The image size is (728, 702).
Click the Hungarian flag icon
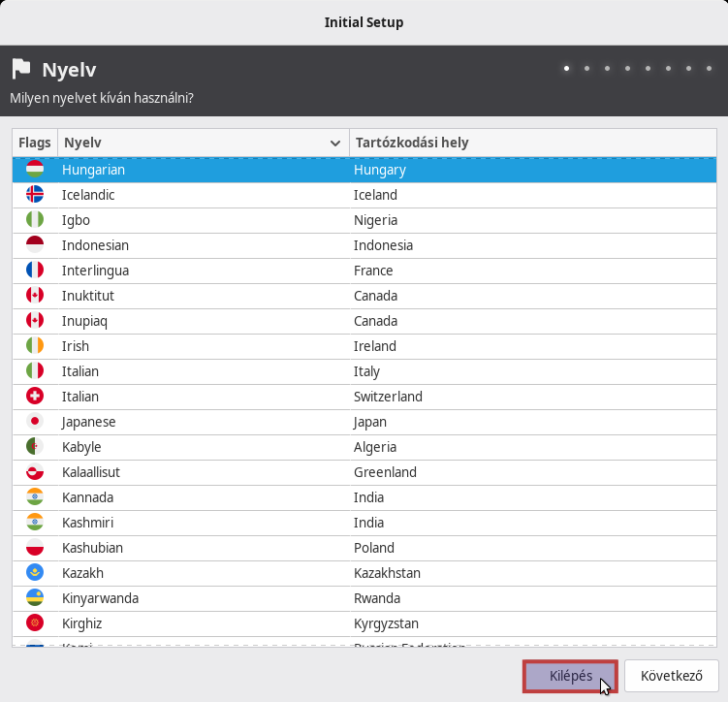click(x=35, y=170)
